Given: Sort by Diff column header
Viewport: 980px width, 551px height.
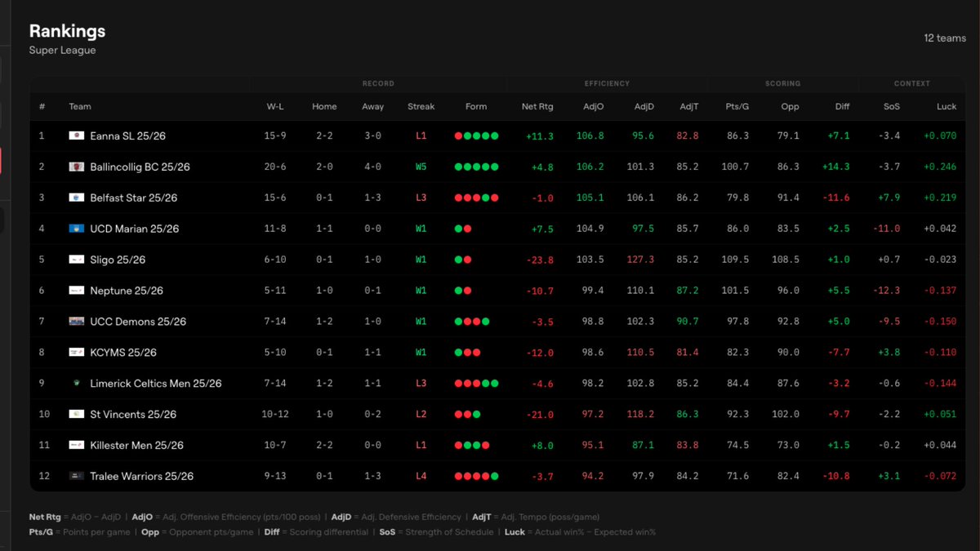Looking at the screenshot, I should tap(842, 107).
